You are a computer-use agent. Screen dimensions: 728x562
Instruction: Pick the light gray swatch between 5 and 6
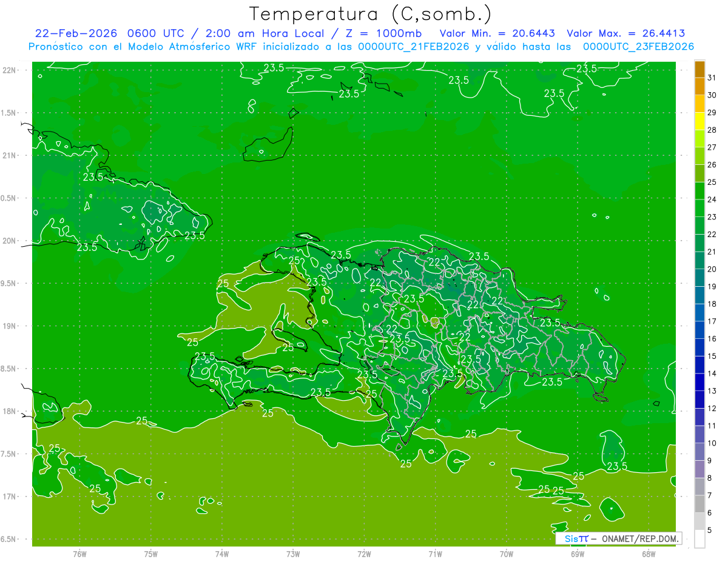699,521
